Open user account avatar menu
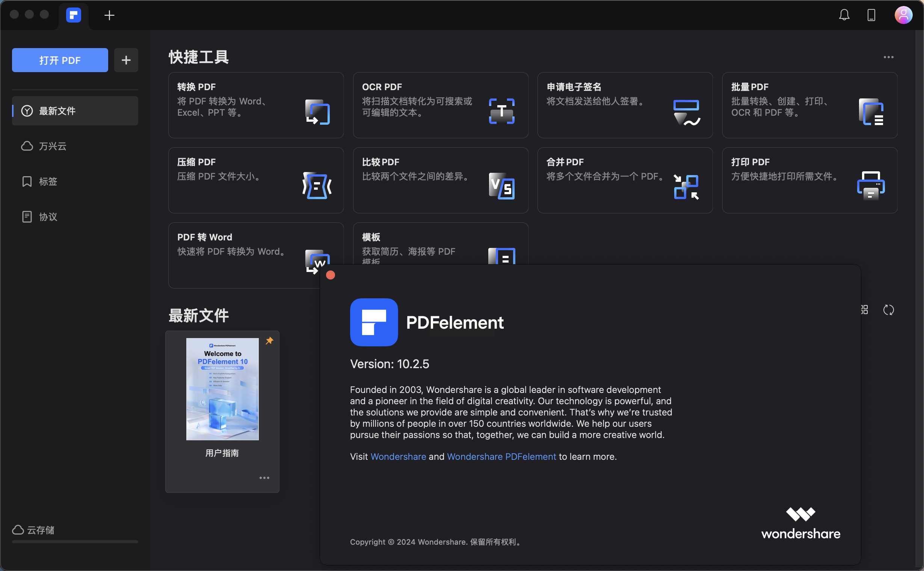 (x=903, y=15)
